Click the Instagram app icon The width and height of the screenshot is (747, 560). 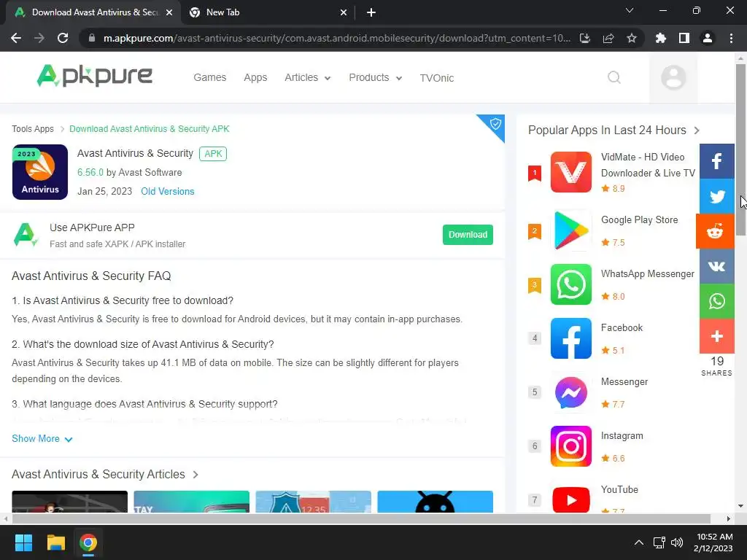pos(570,446)
